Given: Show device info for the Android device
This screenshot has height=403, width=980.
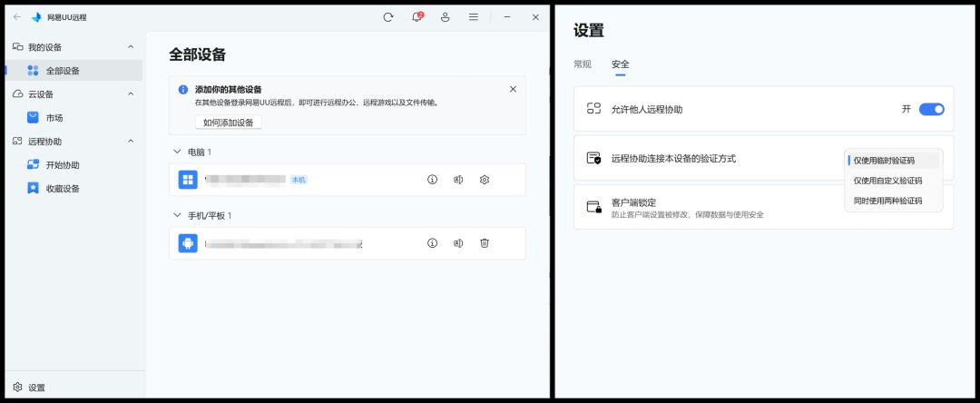Looking at the screenshot, I should pos(432,243).
